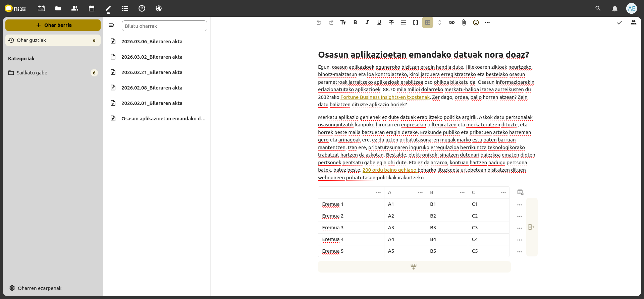The image size is (644, 299).
Task: Click the Bilatu oharrak search field
Action: [x=164, y=26]
